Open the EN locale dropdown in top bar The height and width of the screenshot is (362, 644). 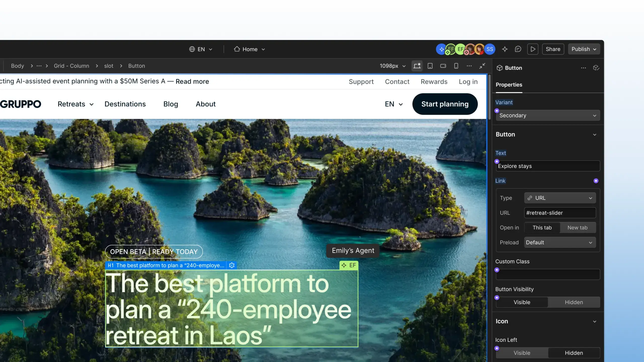(201, 49)
